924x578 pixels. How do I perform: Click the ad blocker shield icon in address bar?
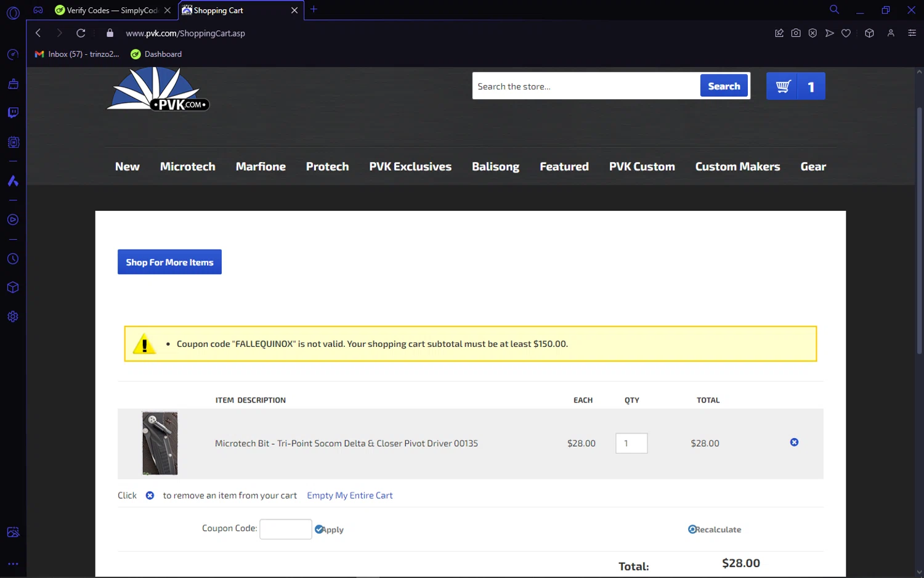coord(813,33)
